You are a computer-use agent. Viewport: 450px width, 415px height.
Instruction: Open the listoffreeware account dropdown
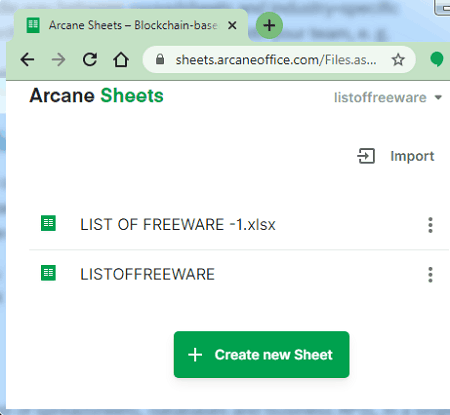pyautogui.click(x=388, y=98)
